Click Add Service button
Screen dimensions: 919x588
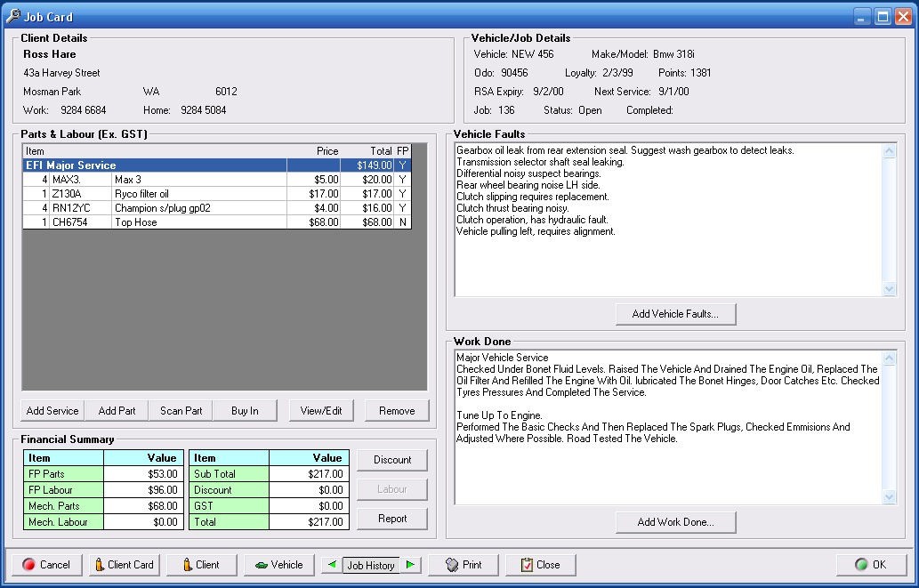coord(52,410)
